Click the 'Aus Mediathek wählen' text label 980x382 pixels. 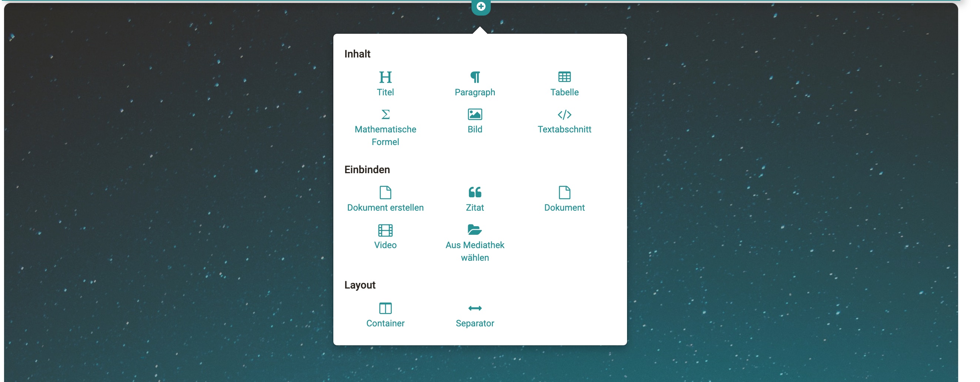[x=474, y=251]
